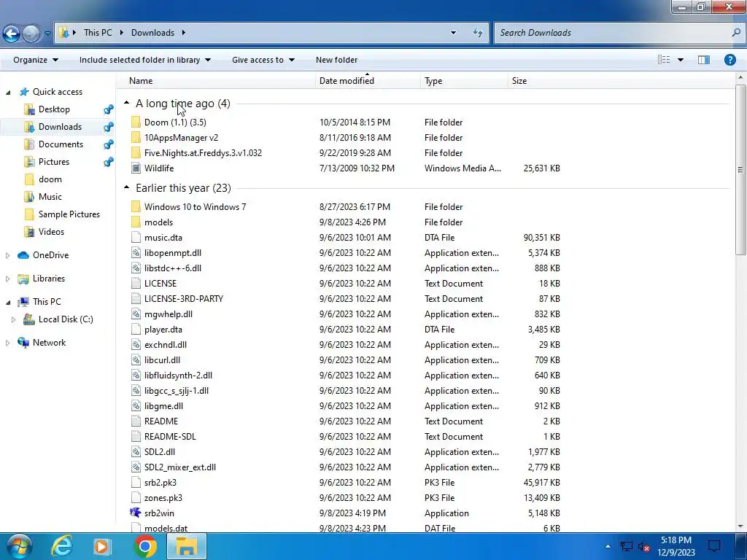Click the OneDrive cloud icon

pyautogui.click(x=23, y=255)
